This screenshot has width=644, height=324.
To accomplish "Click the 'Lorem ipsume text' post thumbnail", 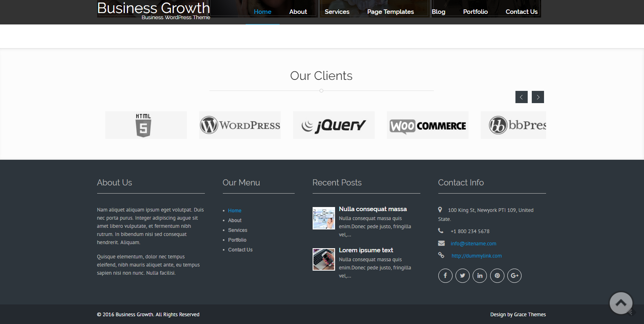I will click(x=324, y=259).
